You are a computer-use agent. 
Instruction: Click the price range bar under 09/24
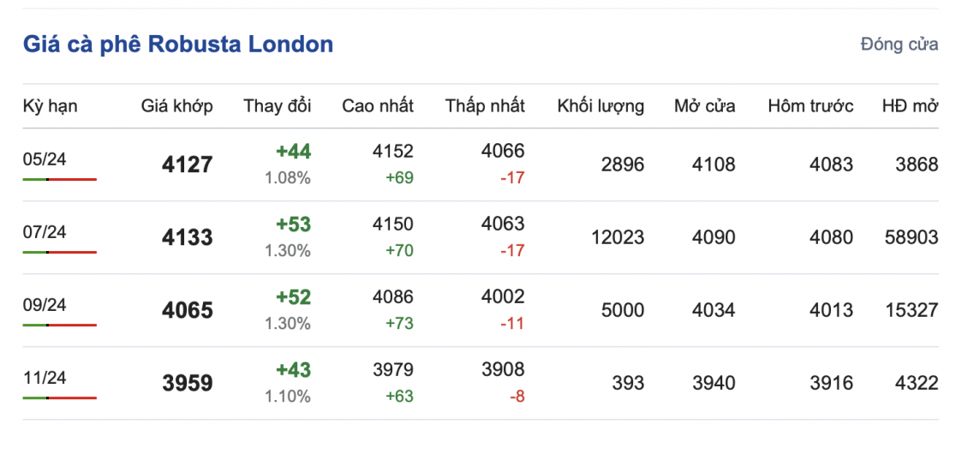click(x=60, y=325)
